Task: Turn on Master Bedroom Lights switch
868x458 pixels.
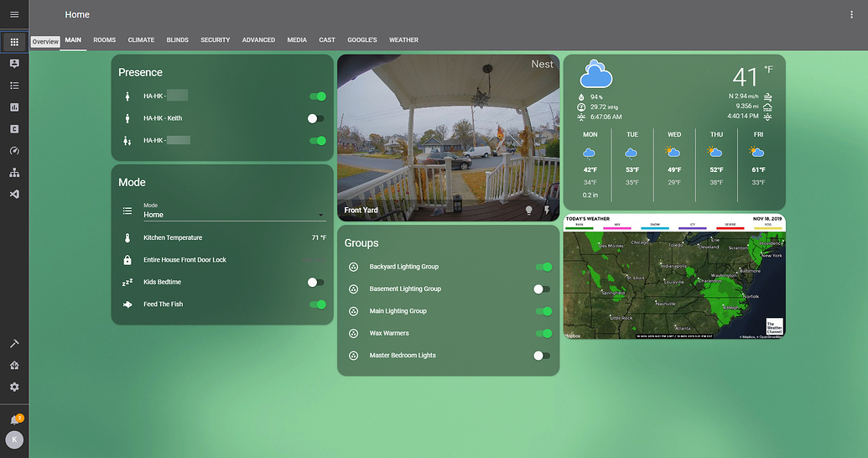Action: click(x=543, y=356)
